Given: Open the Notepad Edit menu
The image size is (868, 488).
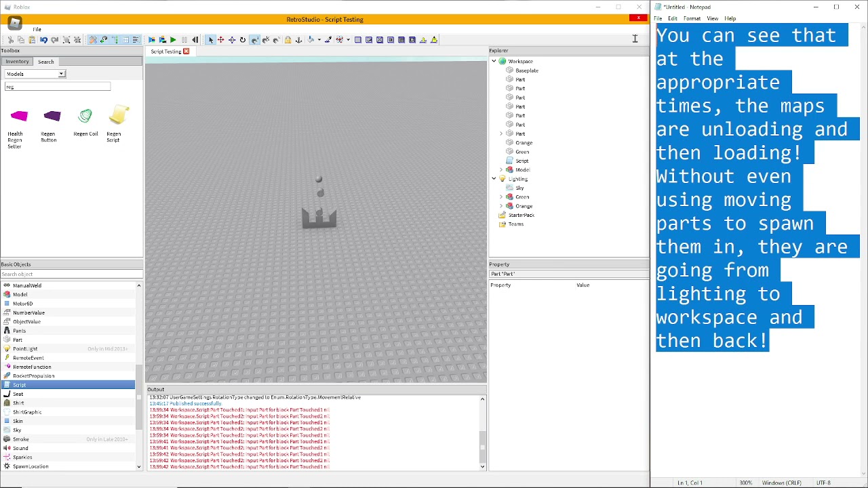Looking at the screenshot, I should click(x=672, y=18).
